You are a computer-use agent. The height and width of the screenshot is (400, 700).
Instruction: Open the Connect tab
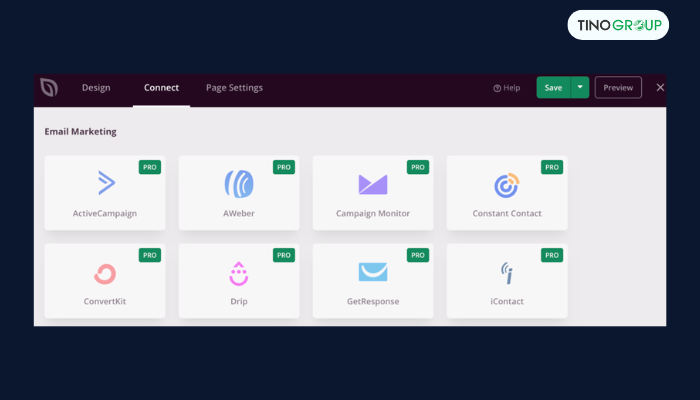click(161, 88)
